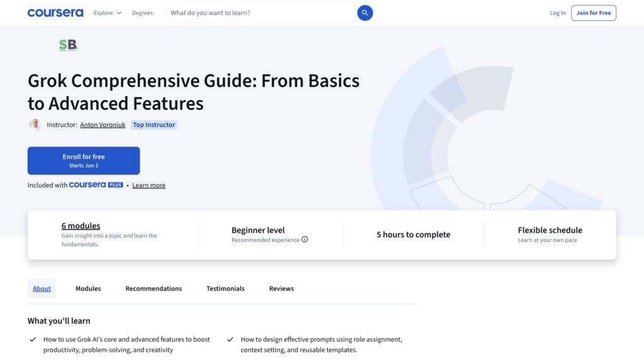Open the Testimonials tab
This screenshot has width=644, height=364.
point(226,289)
